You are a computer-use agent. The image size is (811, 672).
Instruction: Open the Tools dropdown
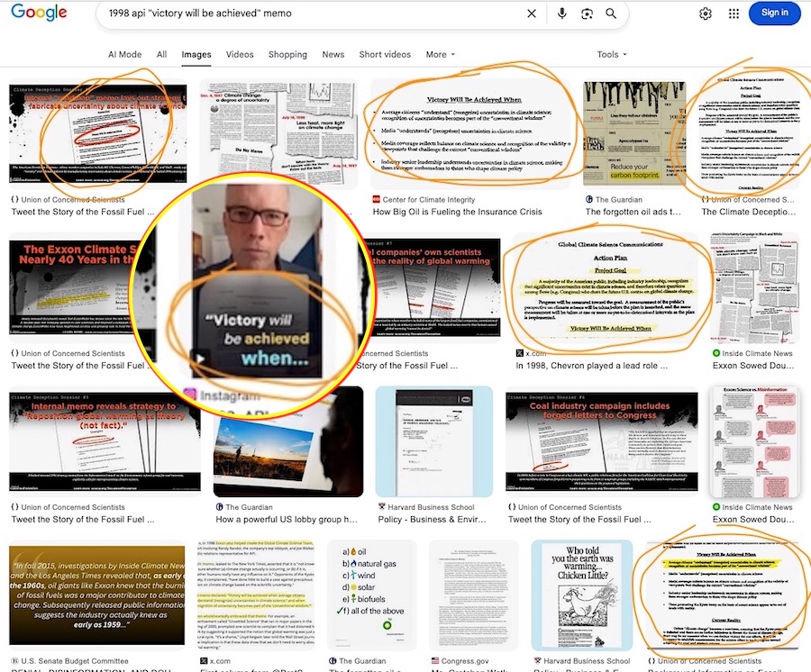pyautogui.click(x=612, y=54)
